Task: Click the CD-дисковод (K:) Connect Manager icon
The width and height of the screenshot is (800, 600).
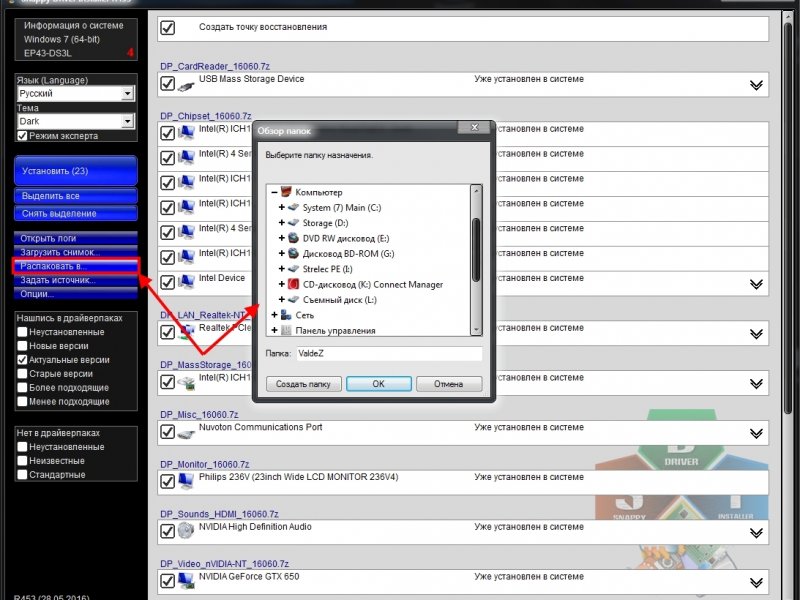Action: coord(293,284)
